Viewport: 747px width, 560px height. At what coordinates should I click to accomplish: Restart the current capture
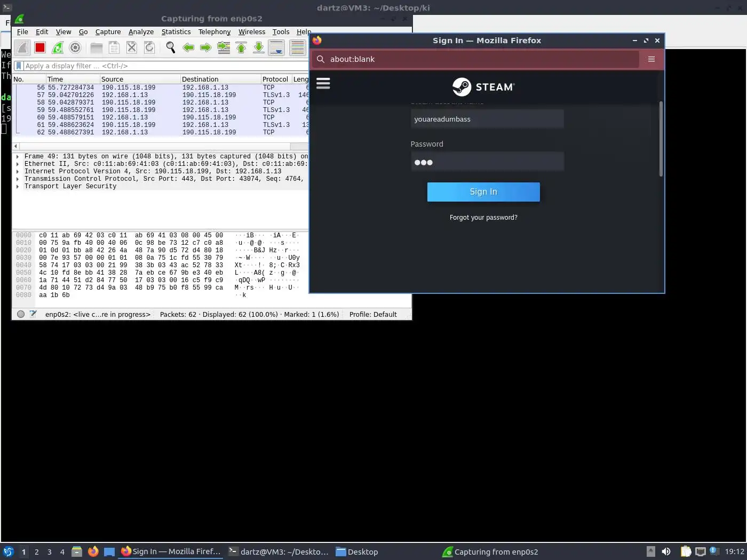tap(58, 47)
